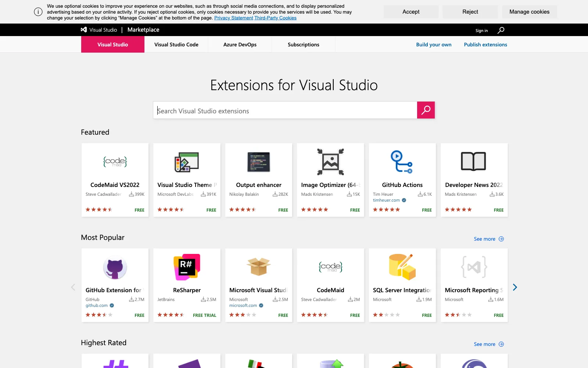588x368 pixels.
Task: Open Manage cookies settings
Action: click(530, 12)
